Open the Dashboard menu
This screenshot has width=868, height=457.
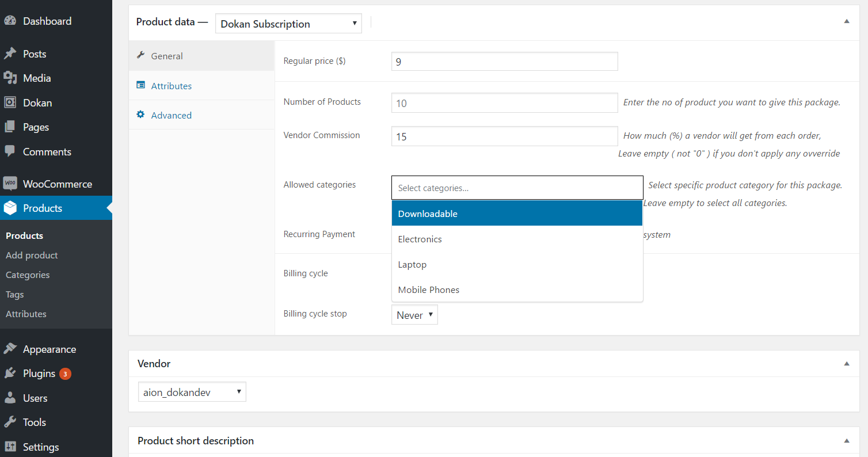pyautogui.click(x=56, y=21)
